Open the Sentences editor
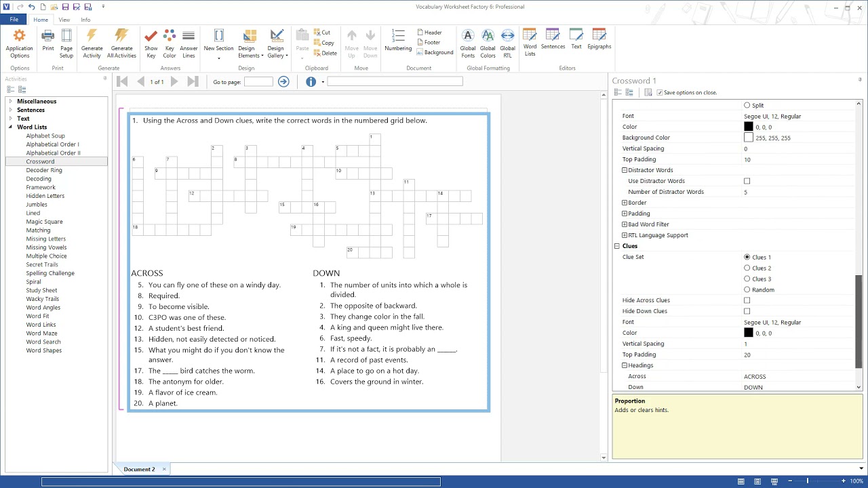The image size is (868, 488). coord(553,39)
